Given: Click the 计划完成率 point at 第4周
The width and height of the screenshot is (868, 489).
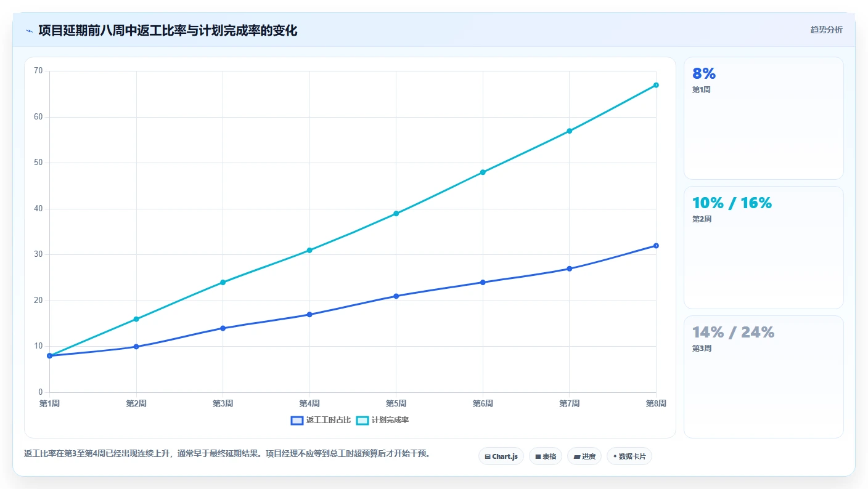Looking at the screenshot, I should coord(309,250).
